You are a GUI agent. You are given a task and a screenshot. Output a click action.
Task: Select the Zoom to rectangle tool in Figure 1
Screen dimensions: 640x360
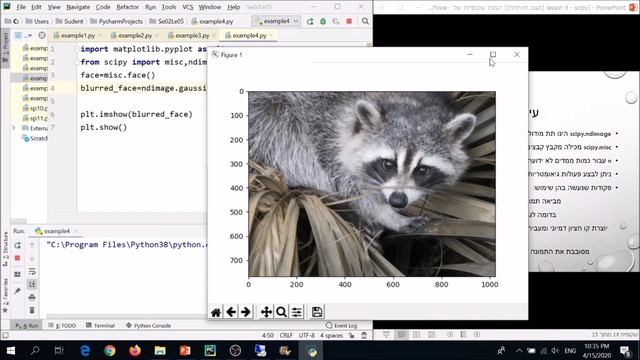[281, 312]
